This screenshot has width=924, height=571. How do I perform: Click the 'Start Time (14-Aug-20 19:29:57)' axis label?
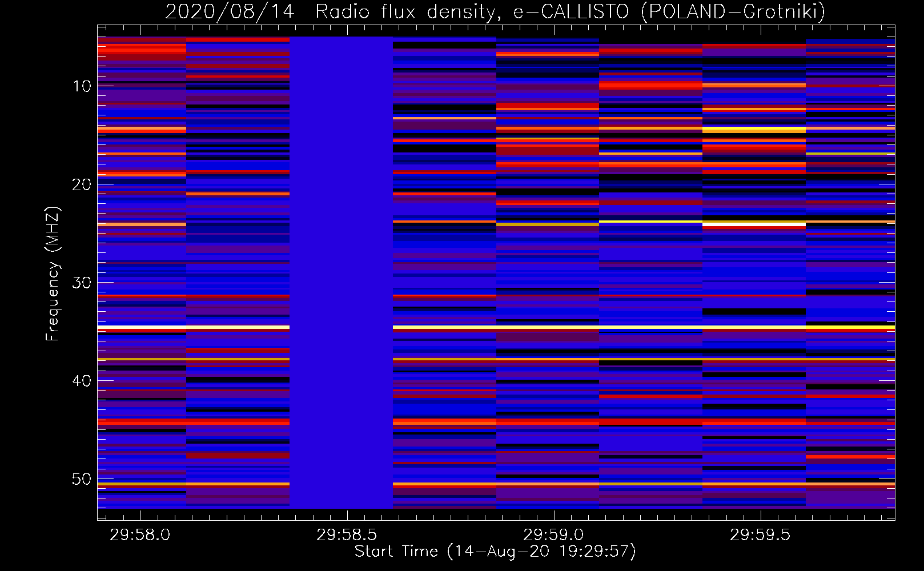(495, 552)
